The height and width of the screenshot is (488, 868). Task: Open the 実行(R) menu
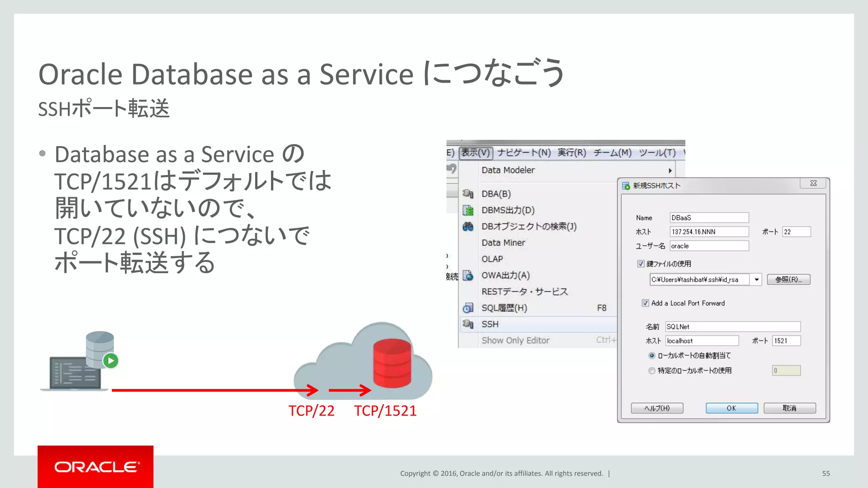pos(572,152)
